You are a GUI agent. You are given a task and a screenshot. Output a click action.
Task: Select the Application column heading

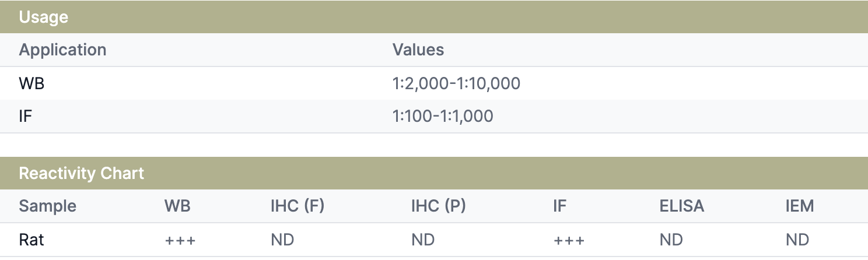point(62,50)
